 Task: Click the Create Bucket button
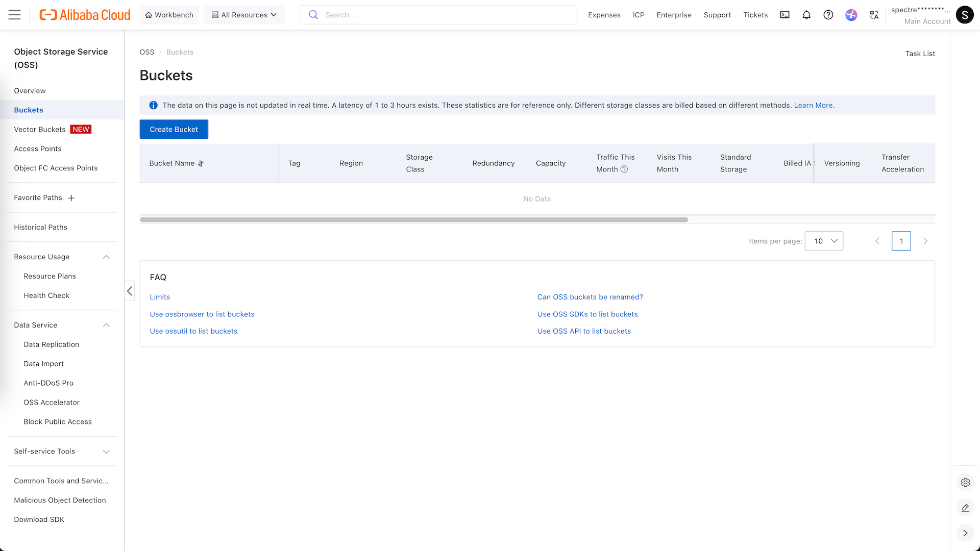pyautogui.click(x=174, y=129)
